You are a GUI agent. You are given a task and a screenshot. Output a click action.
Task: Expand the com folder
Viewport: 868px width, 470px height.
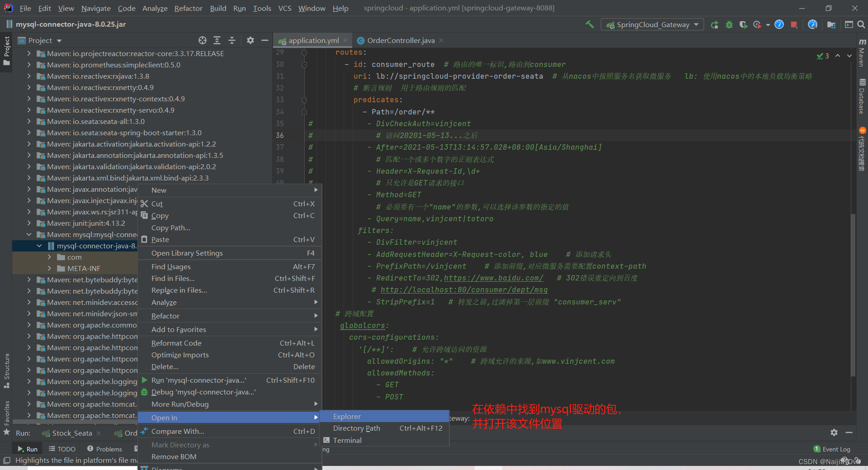coord(49,257)
